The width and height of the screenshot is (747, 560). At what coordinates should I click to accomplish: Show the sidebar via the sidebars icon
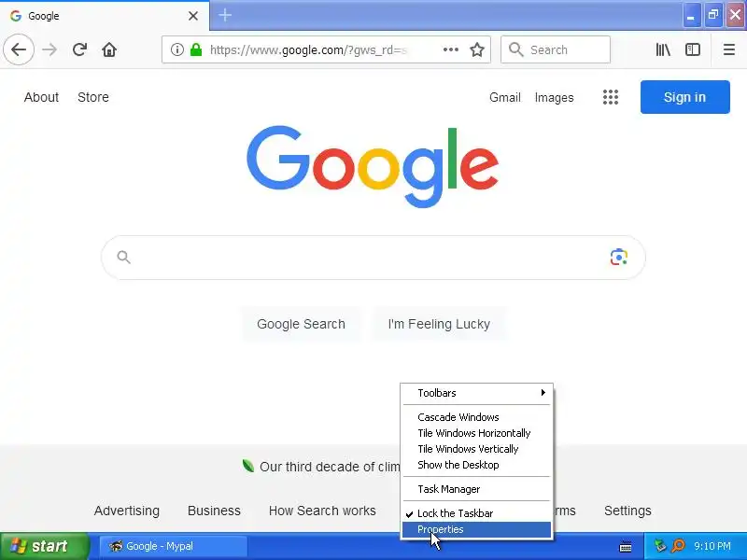tap(692, 49)
